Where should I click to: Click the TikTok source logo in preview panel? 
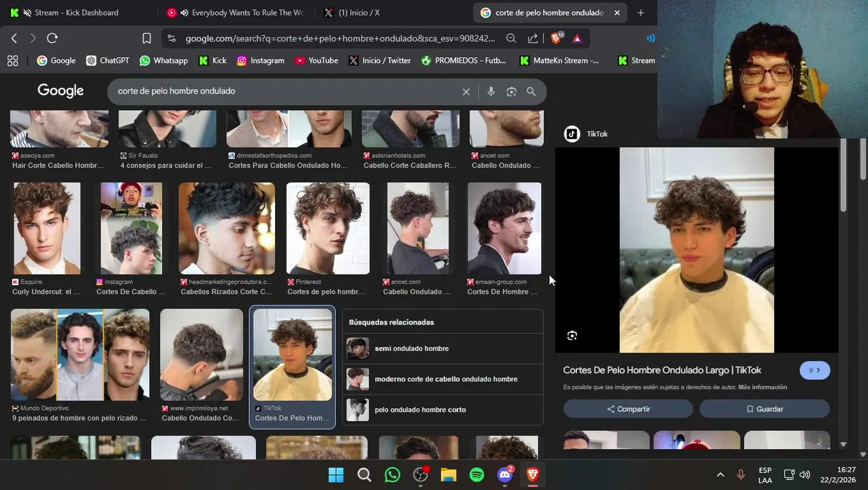572,134
